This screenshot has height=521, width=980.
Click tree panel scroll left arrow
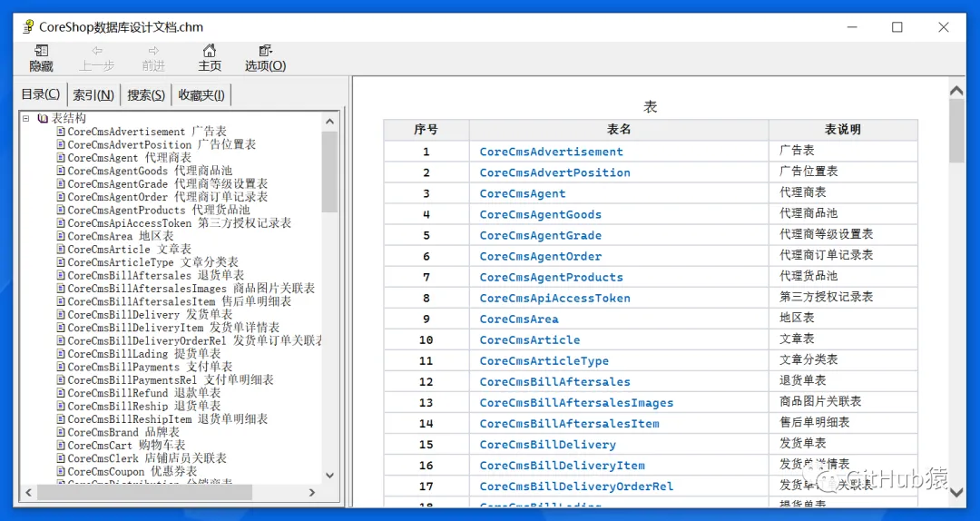(29, 492)
